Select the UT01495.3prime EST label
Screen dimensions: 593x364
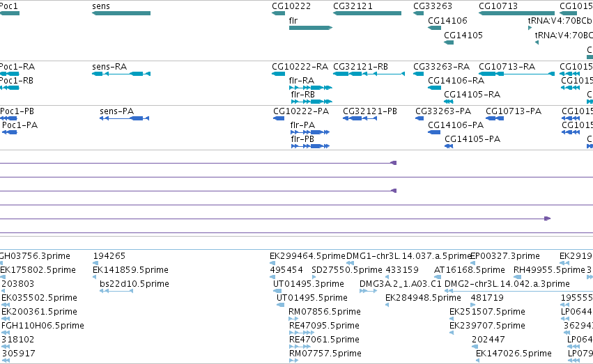point(309,284)
